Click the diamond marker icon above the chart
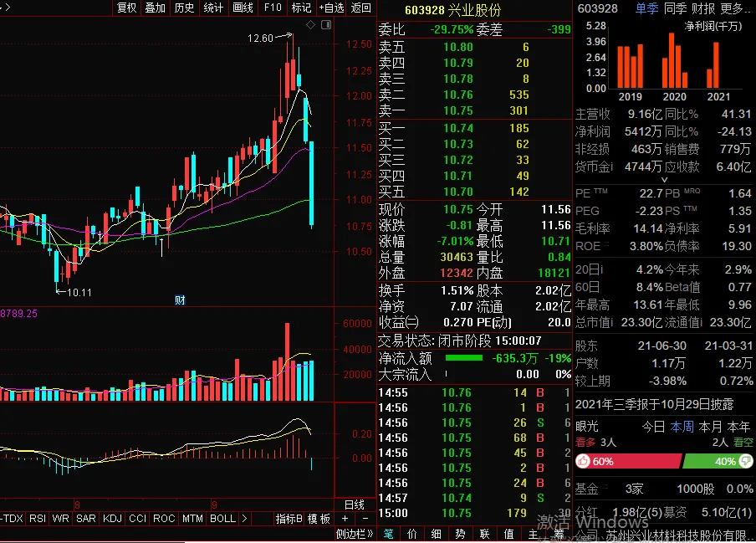 pyautogui.click(x=311, y=24)
